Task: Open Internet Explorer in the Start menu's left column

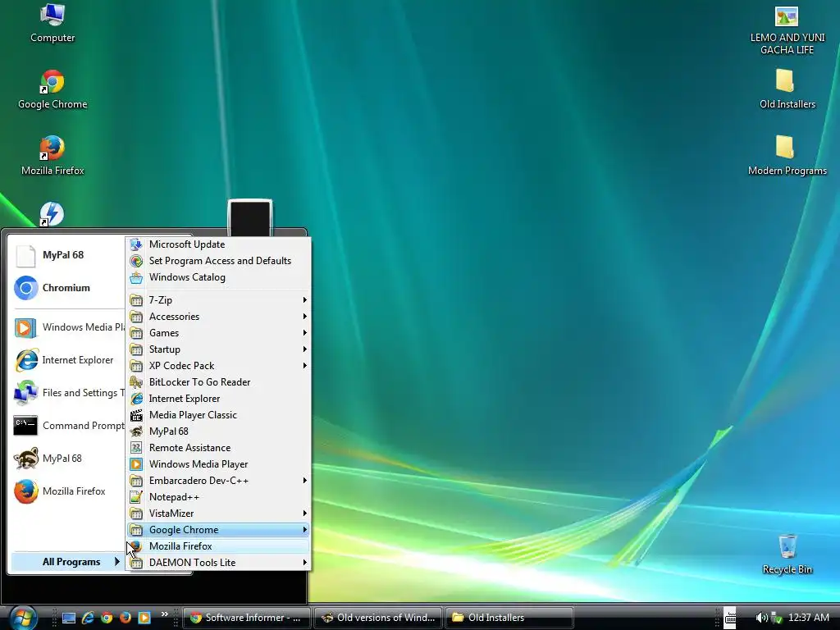Action: (x=69, y=360)
